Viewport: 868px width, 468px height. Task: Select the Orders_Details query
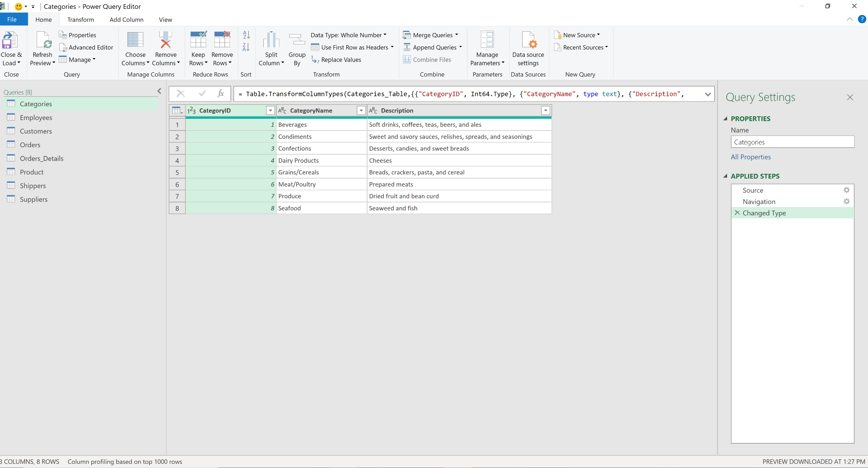point(82,159)
